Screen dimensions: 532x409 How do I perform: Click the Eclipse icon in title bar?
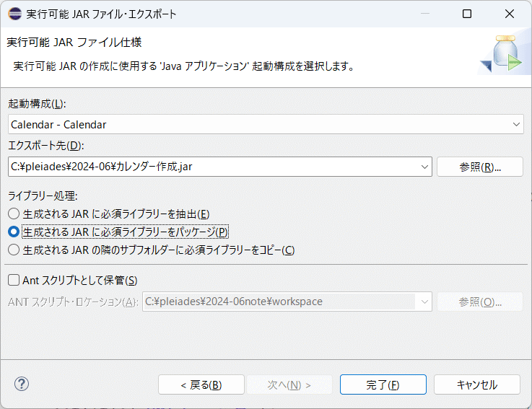[x=14, y=14]
